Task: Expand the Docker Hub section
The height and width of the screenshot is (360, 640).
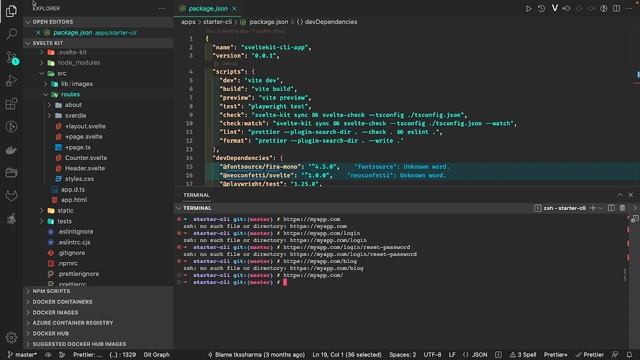Action: [x=98, y=333]
